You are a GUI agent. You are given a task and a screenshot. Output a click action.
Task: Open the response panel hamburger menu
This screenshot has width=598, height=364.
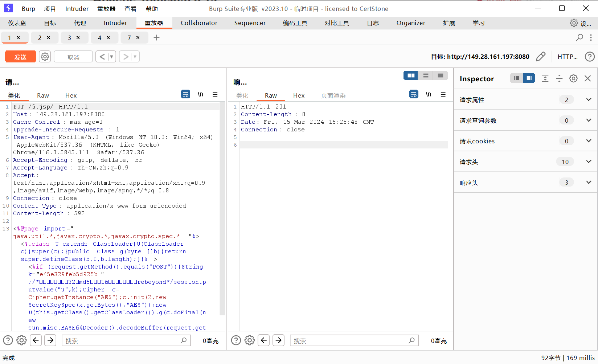(x=443, y=94)
